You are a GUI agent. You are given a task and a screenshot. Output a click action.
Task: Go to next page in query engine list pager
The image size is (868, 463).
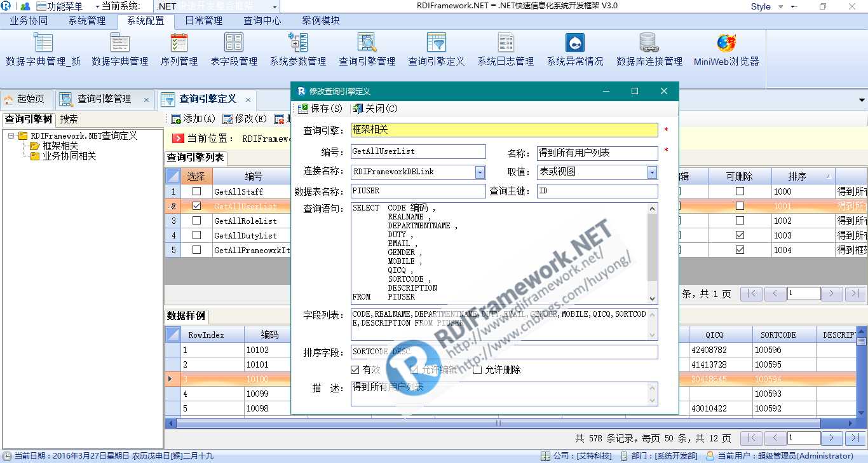832,294
